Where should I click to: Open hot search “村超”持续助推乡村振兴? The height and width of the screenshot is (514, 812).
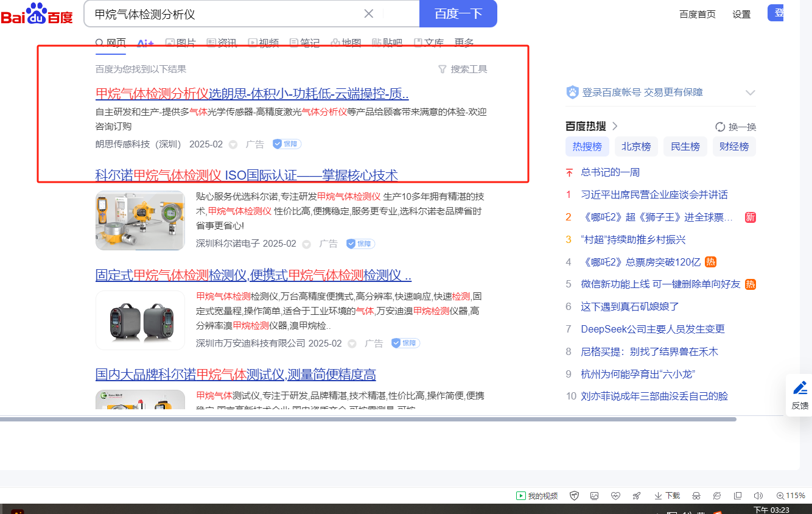tap(634, 239)
